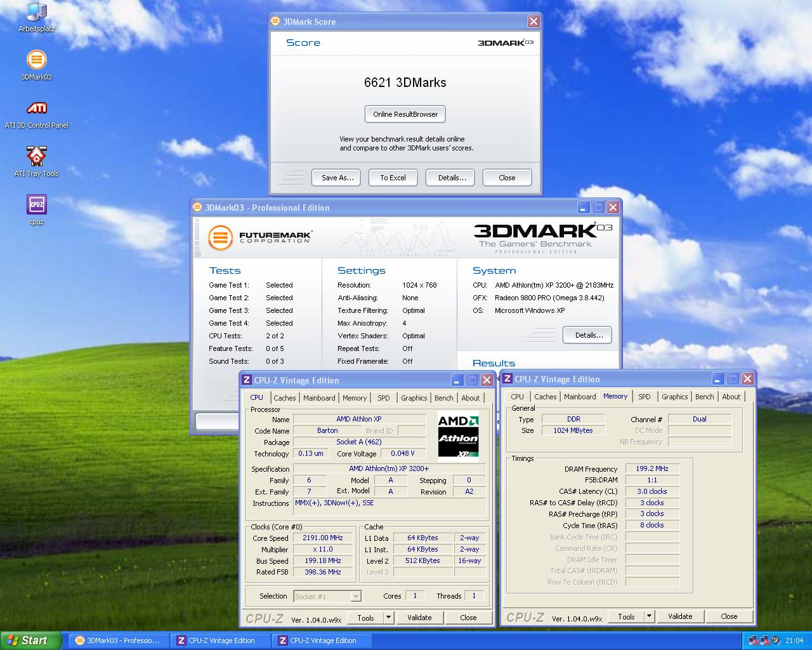Open Bench tab in left CPU-Z

coord(444,398)
